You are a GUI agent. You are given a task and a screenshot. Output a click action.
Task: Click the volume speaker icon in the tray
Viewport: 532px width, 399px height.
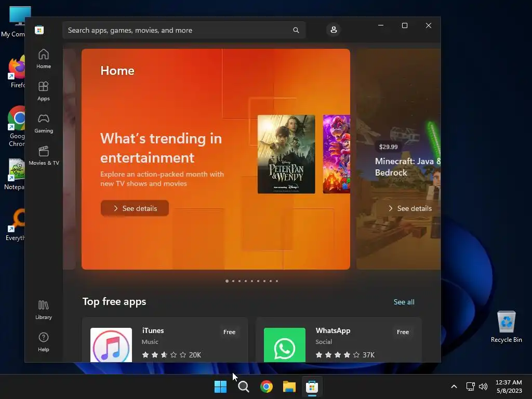(483, 387)
